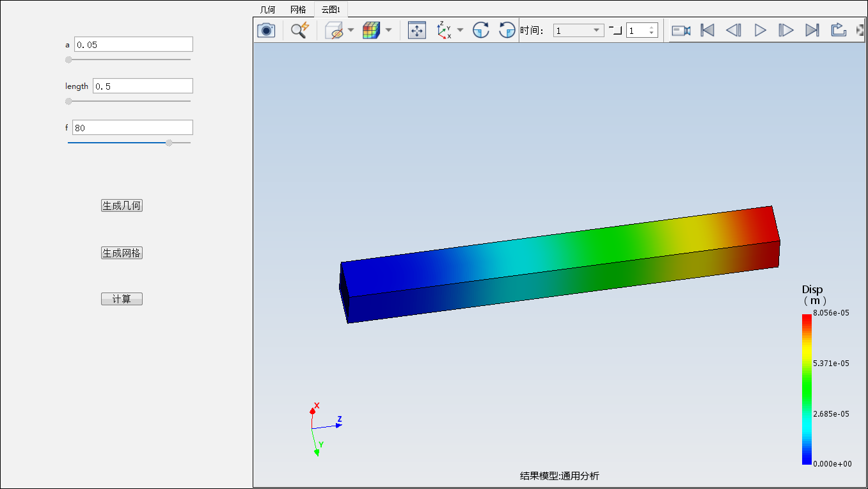
Task: Click the length slider handle
Action: pos(68,101)
